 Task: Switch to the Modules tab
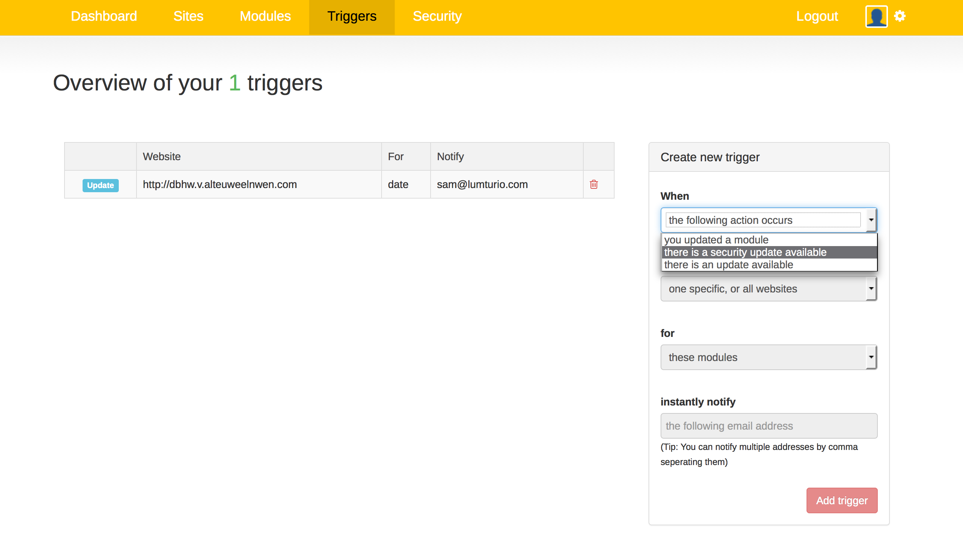pos(265,17)
